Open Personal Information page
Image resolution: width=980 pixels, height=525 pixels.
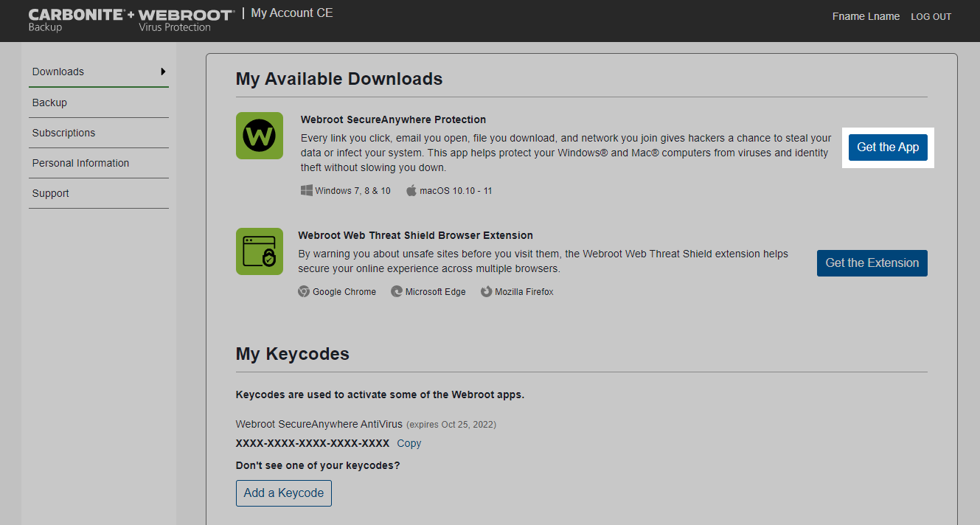click(x=80, y=163)
